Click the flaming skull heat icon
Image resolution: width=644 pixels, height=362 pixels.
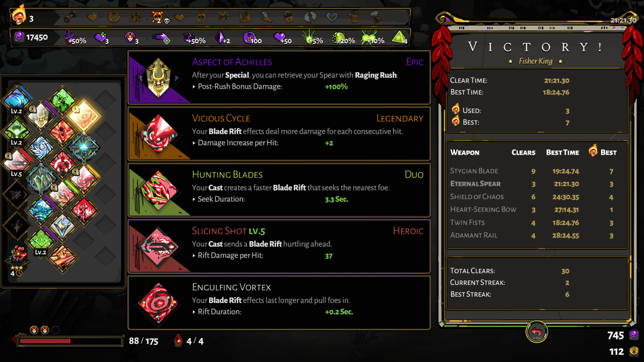coord(18,16)
